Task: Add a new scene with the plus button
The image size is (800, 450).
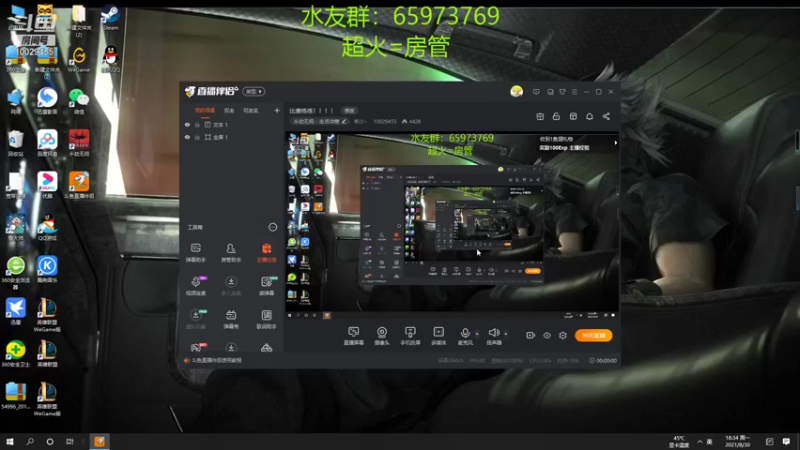Action: [277, 110]
